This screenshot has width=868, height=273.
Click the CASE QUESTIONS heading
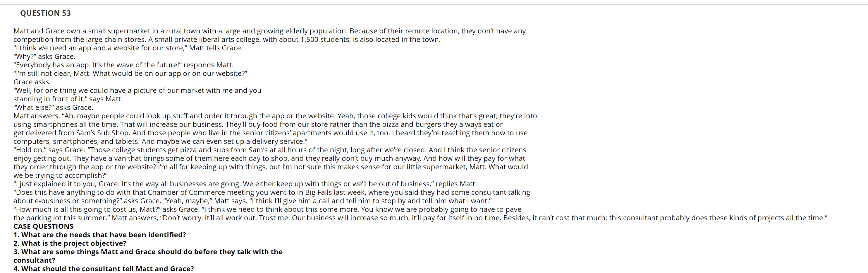click(x=44, y=226)
